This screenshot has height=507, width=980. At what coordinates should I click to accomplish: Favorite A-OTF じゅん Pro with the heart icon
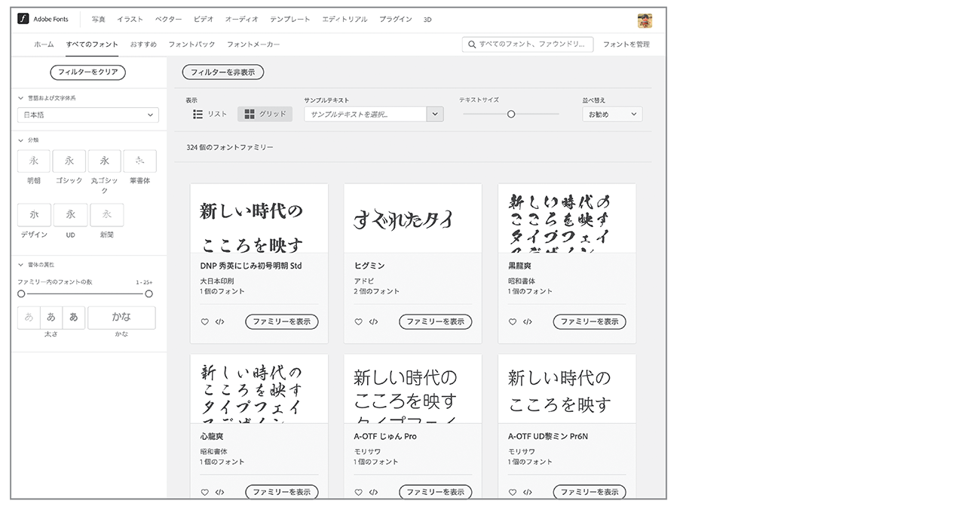(358, 492)
